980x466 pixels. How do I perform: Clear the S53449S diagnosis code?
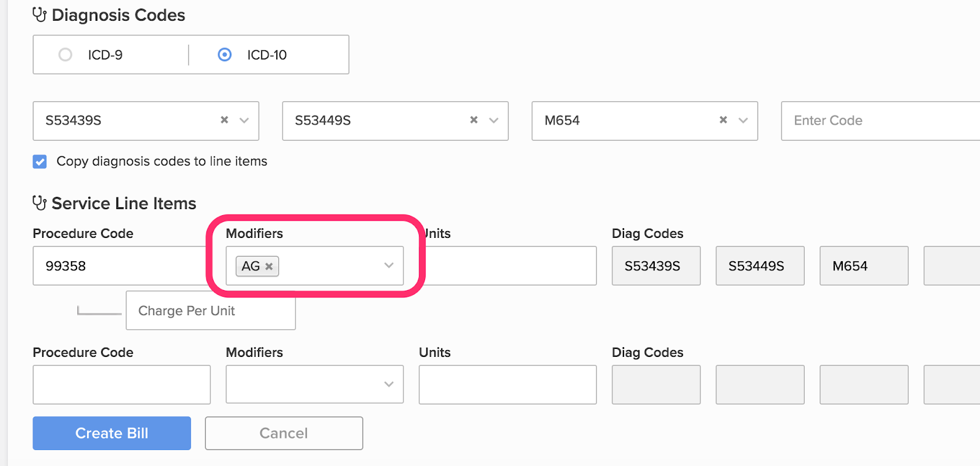click(x=473, y=120)
